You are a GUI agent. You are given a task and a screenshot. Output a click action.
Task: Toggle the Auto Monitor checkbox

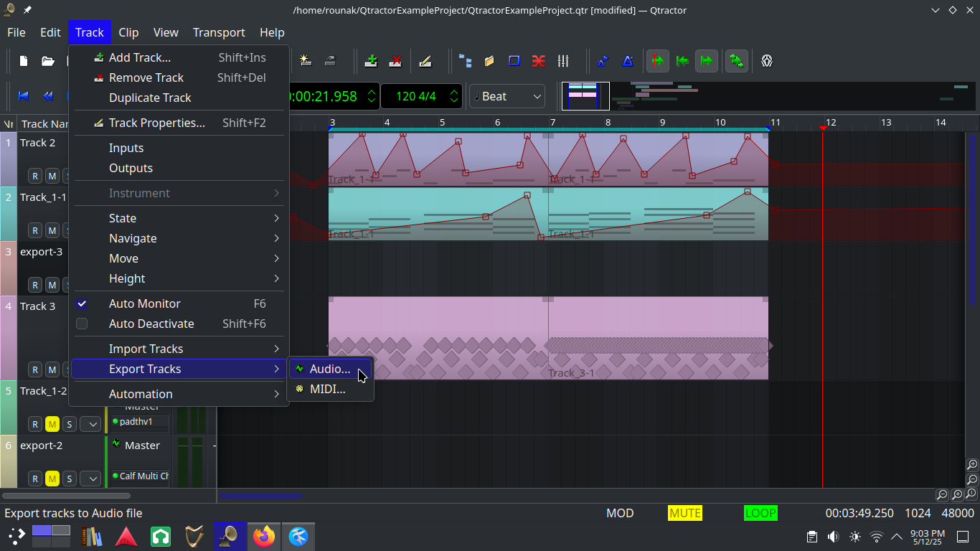tap(82, 303)
